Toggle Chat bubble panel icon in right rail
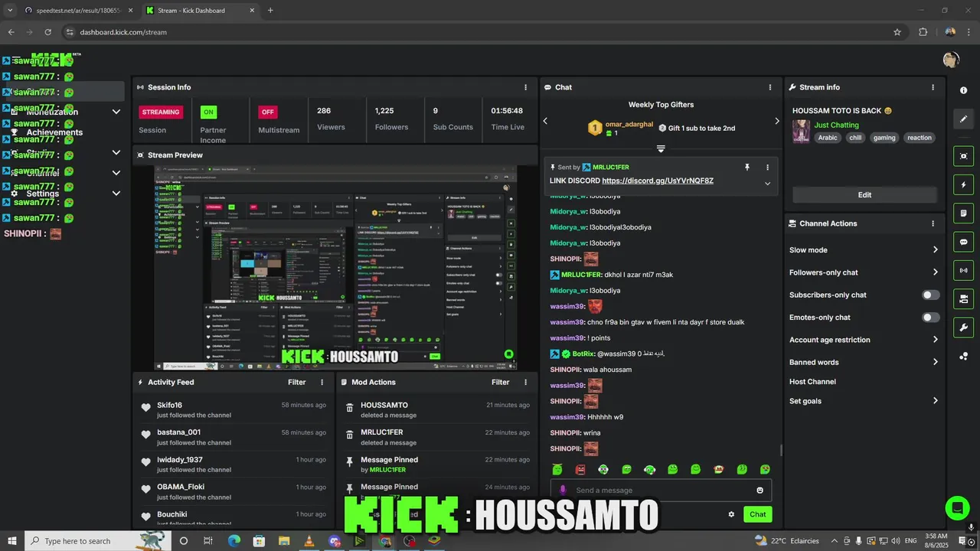980x551 pixels. coord(963,242)
